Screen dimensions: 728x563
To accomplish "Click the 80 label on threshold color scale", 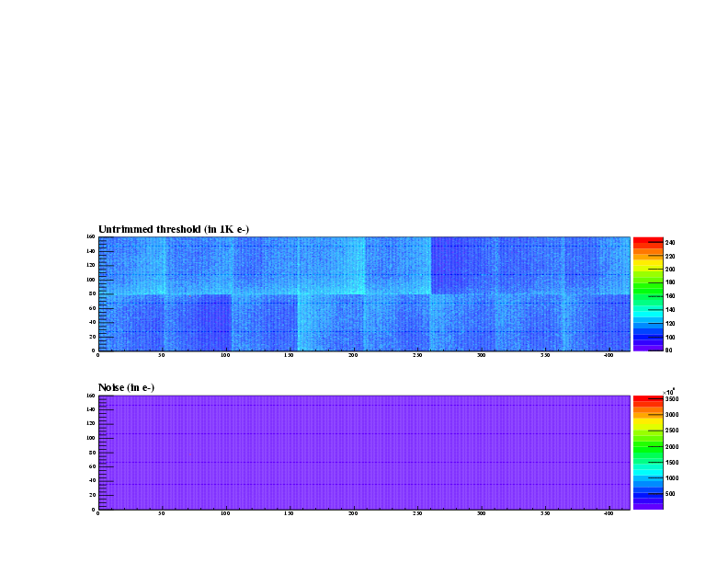I will pyautogui.click(x=668, y=350).
